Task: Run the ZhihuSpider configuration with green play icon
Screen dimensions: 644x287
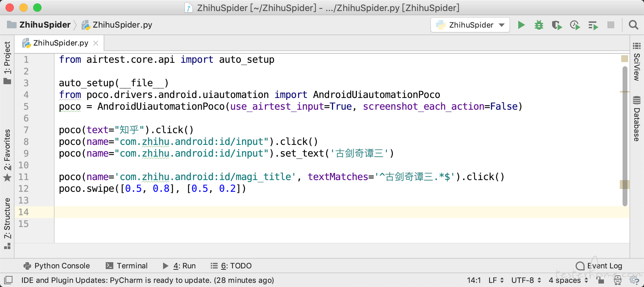Action: tap(521, 25)
